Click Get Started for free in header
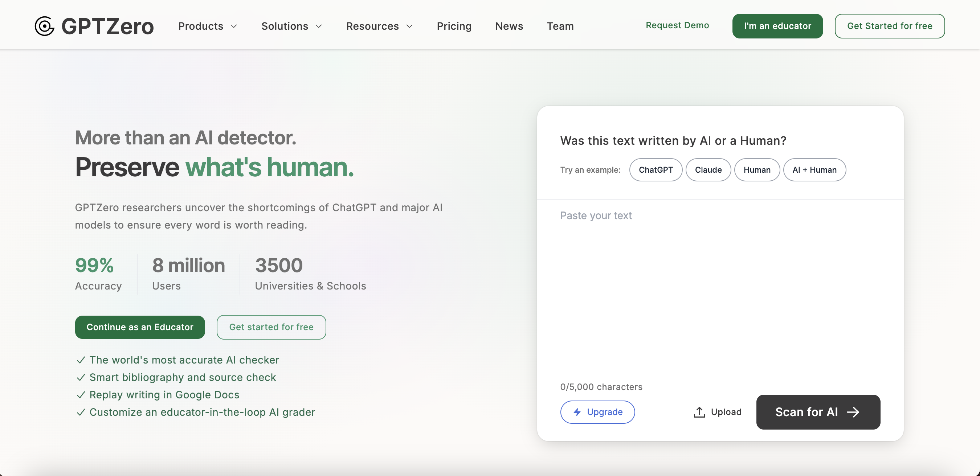 point(890,26)
